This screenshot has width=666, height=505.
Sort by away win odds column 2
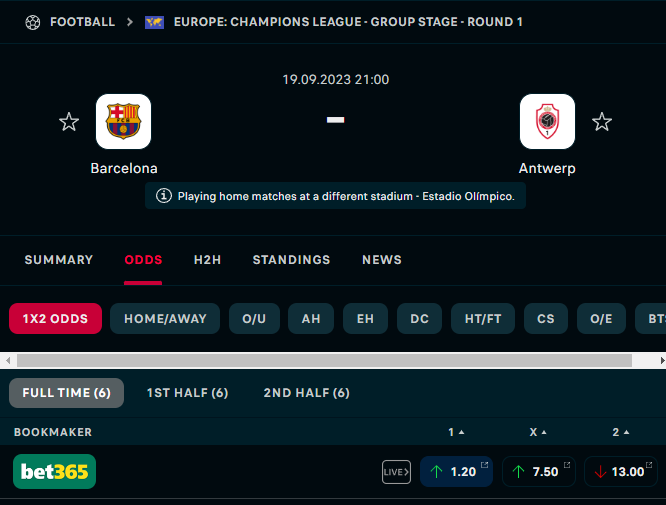point(621,432)
